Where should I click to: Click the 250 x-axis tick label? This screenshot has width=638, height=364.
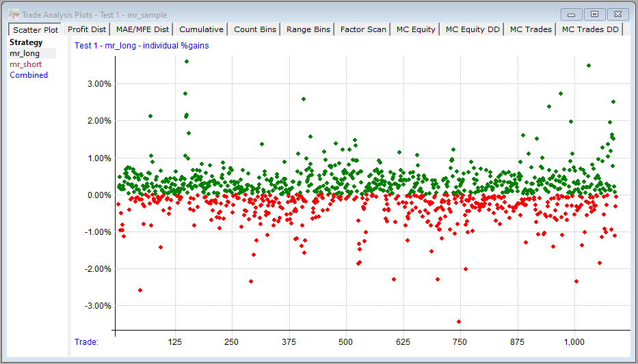coord(232,341)
